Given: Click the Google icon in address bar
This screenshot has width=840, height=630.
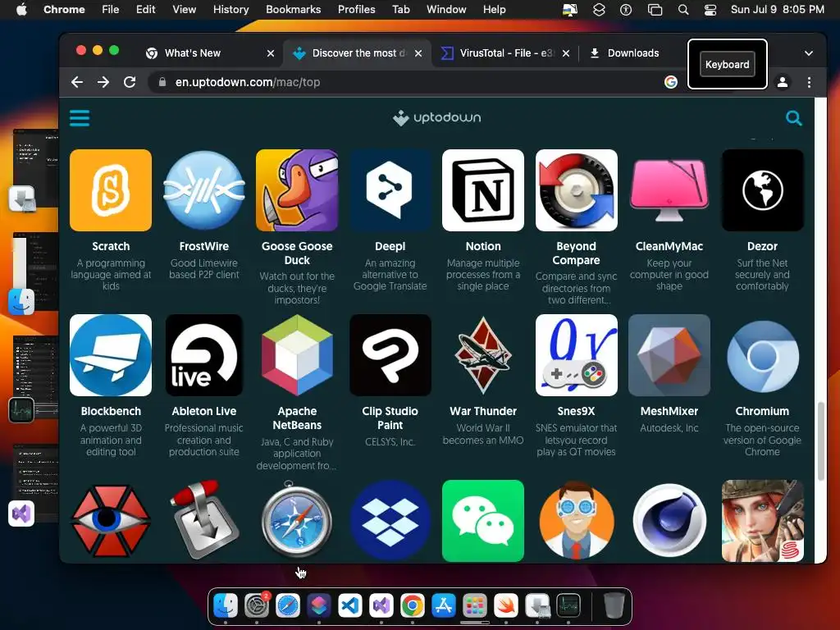Looking at the screenshot, I should click(671, 82).
